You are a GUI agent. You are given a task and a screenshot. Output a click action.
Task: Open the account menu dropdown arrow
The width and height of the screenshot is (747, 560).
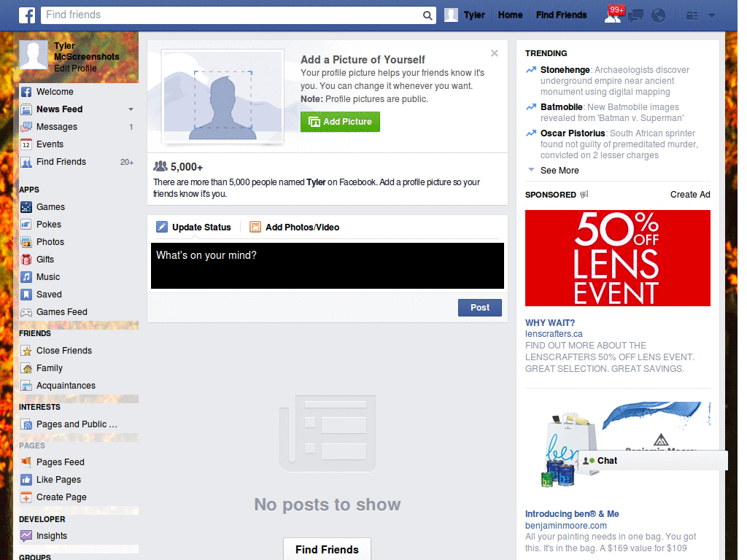711,16
